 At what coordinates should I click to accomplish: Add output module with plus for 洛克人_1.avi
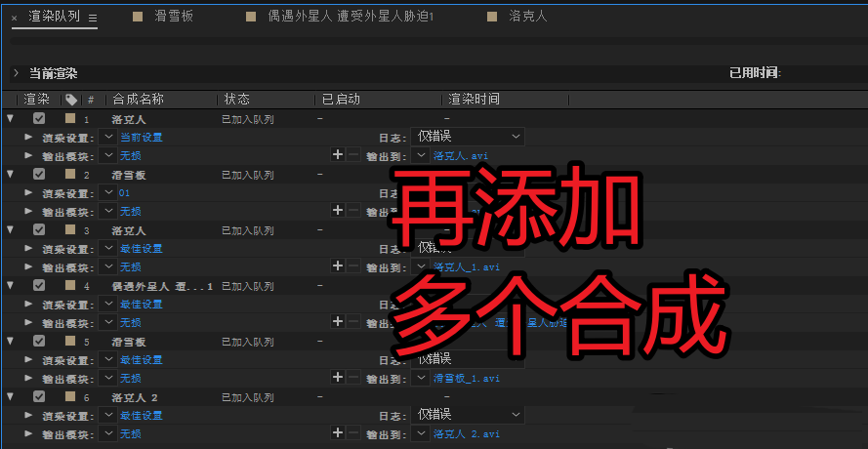[337, 266]
